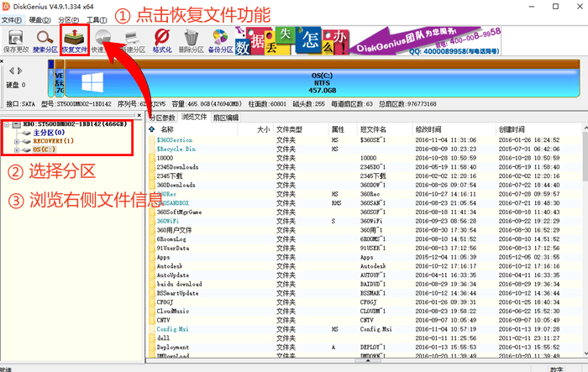Select the Config.Msi folder
588x372 pixels.
[x=172, y=329]
